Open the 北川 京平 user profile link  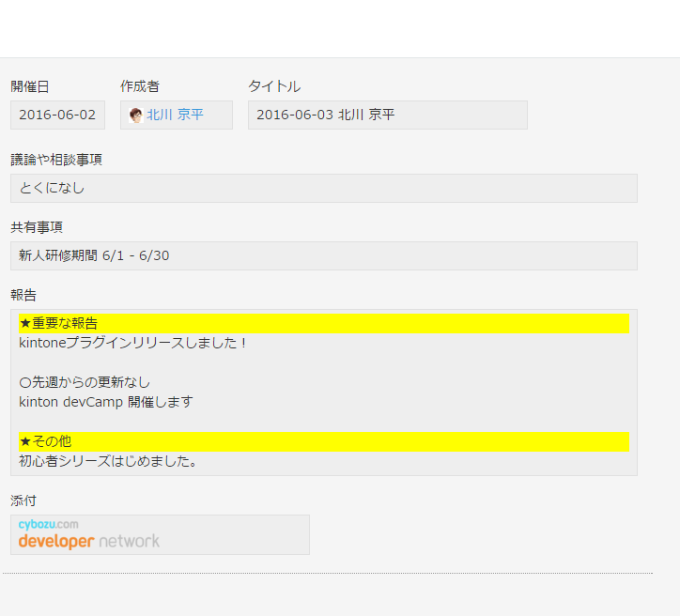(175, 115)
